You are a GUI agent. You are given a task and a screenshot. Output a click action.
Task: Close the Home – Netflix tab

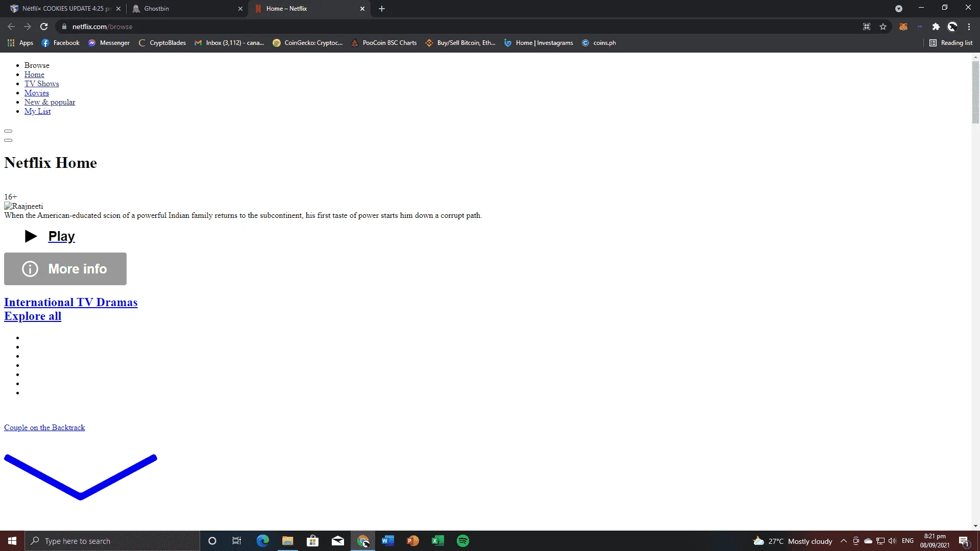point(362,9)
